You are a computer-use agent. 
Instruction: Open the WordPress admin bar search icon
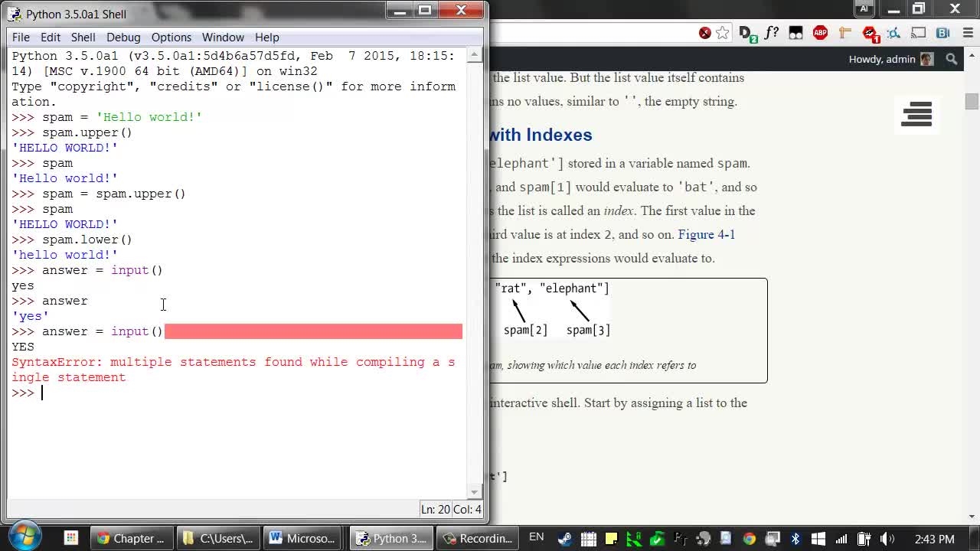[x=952, y=59]
